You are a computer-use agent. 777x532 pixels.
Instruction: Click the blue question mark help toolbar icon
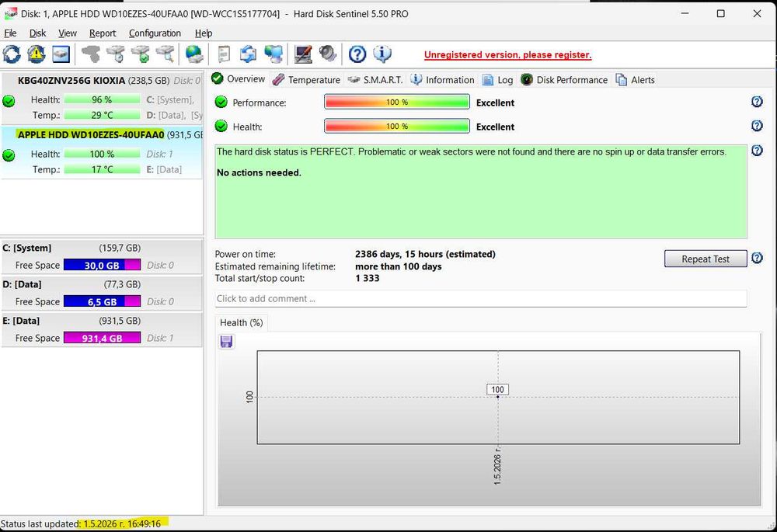tap(357, 54)
